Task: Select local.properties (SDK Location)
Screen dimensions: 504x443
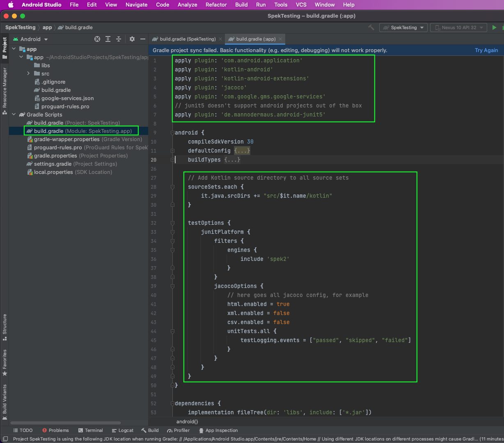Action: [x=70, y=172]
